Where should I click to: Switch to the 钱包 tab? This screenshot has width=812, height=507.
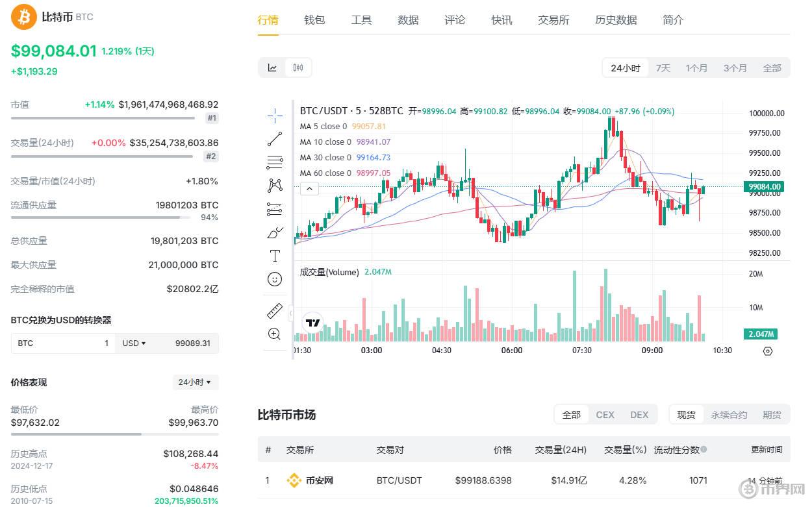pos(314,19)
